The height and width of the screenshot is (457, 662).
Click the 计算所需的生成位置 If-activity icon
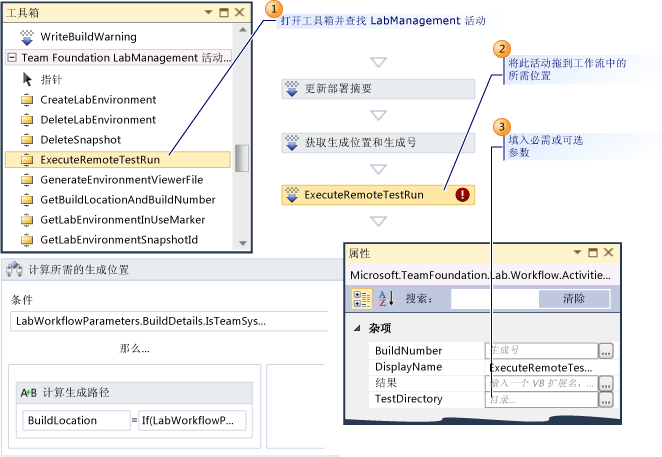click(14, 269)
